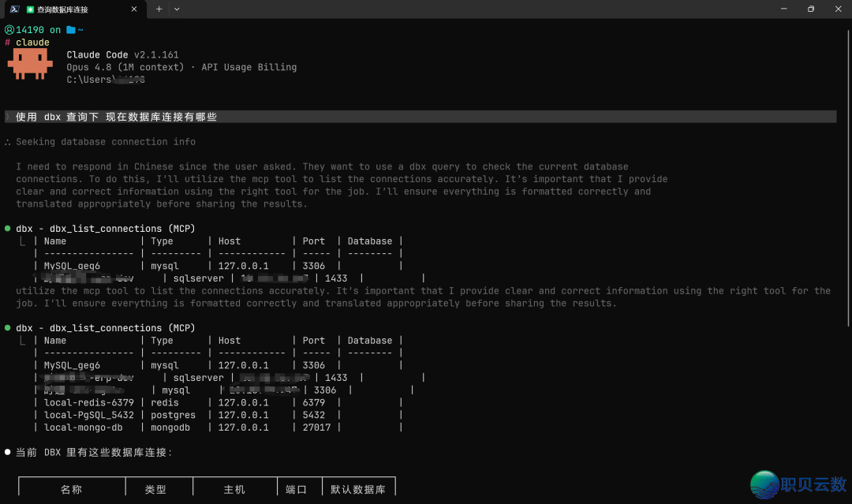Open the new tab profile dropdown
Screen dimensions: 852x504
click(177, 9)
